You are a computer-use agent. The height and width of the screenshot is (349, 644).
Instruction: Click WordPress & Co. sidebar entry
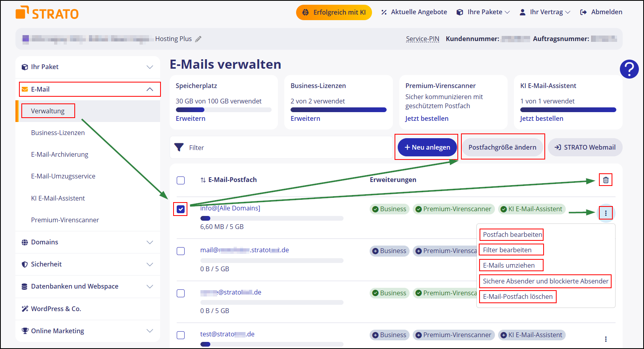[88, 309]
